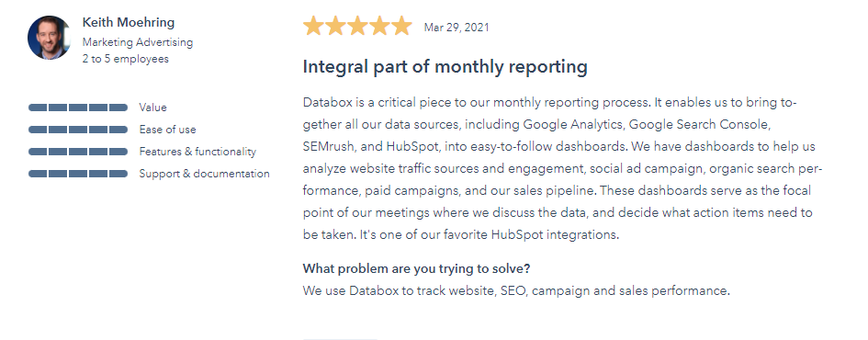The height and width of the screenshot is (340, 868).
Task: Click the Ease of use rating bar
Action: (x=78, y=130)
